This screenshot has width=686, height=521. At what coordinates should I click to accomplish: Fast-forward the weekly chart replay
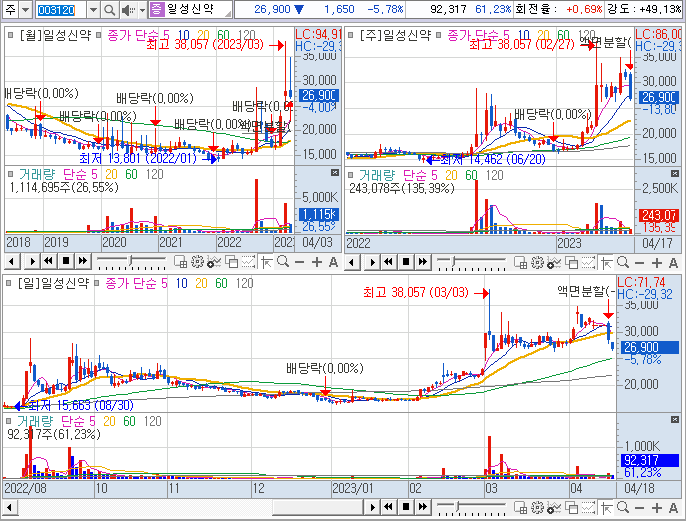tap(423, 262)
